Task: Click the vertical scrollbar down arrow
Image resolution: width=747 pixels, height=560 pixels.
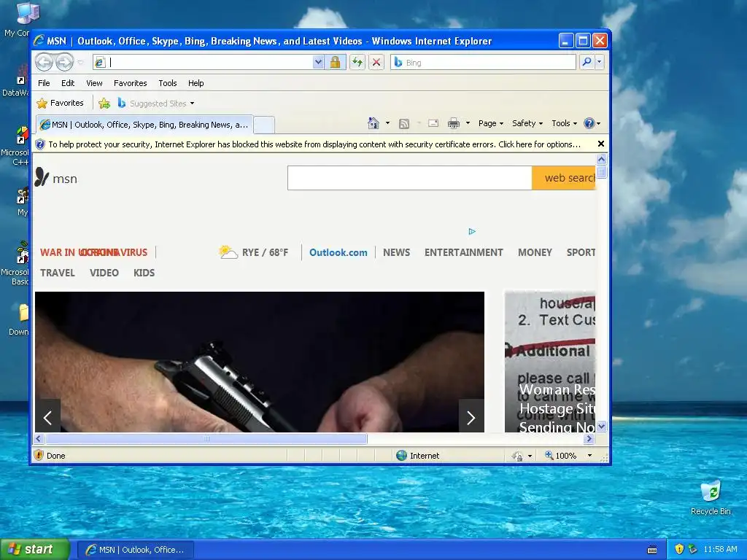Action: (601, 426)
